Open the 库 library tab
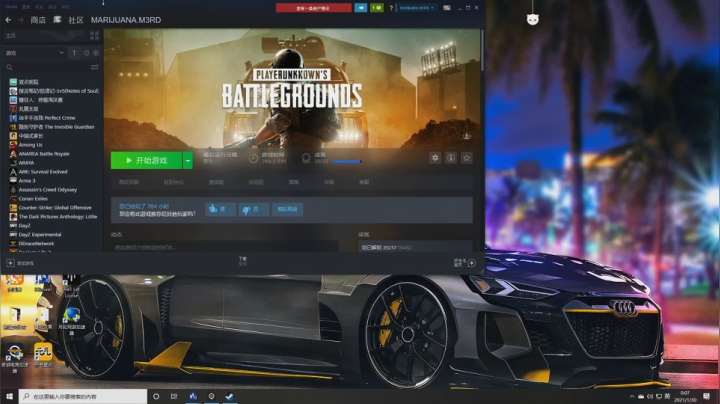720x404 pixels. point(57,20)
